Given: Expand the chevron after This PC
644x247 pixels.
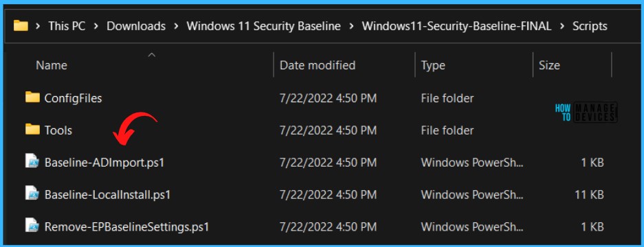Looking at the screenshot, I should pos(96,26).
